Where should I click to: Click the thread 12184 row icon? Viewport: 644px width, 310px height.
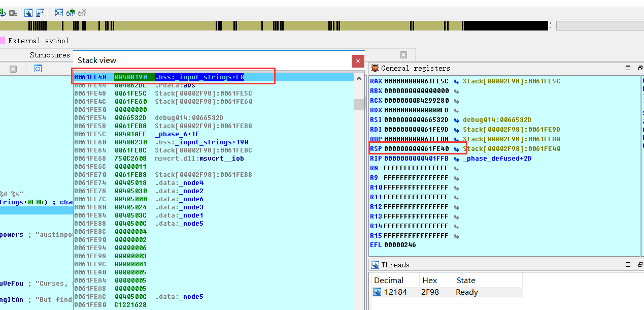click(377, 292)
